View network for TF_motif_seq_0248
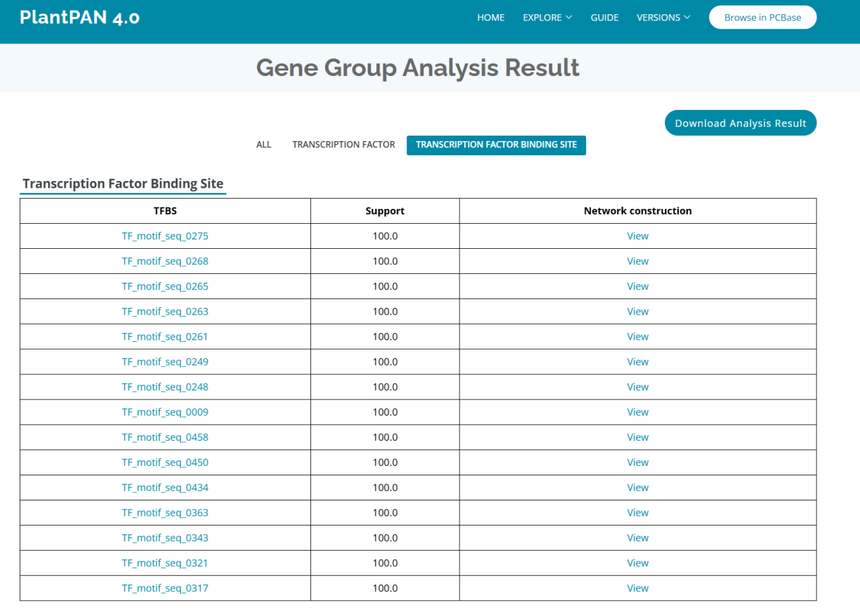 coord(637,388)
